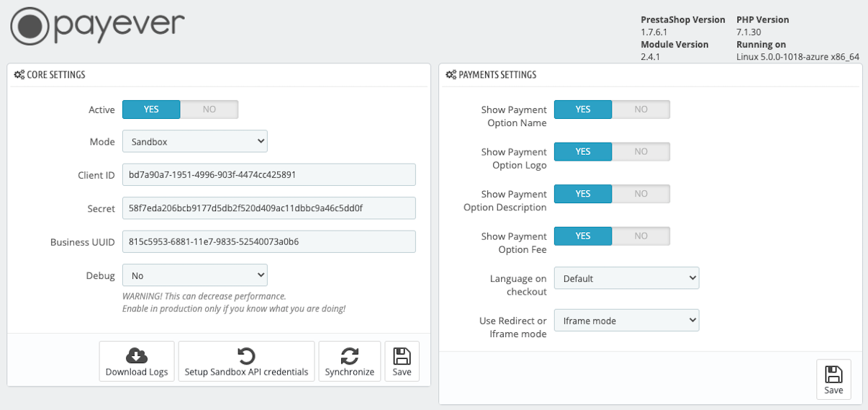Click the payever logo
This screenshot has height=410, width=868.
[98, 26]
